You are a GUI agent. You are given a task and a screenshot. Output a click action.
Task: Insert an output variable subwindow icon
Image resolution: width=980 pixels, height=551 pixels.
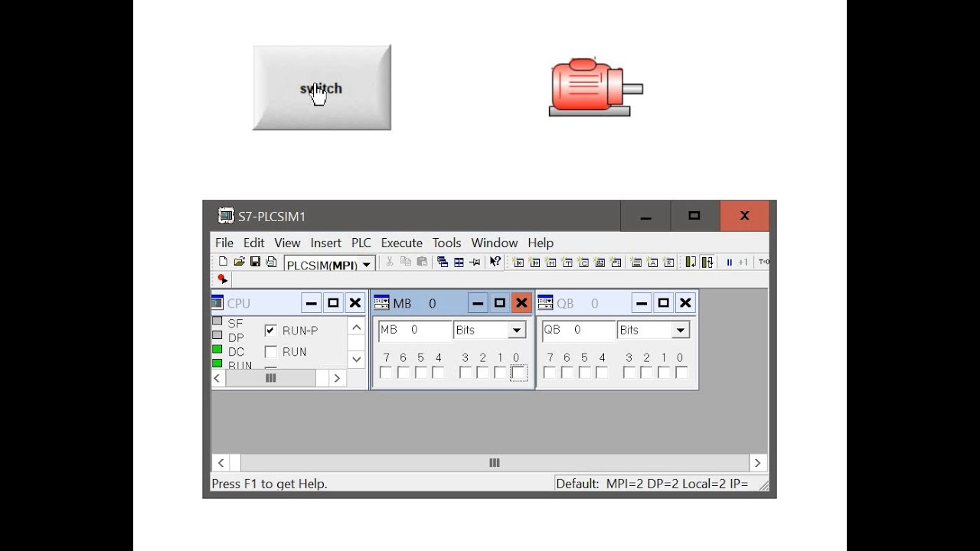pos(534,262)
